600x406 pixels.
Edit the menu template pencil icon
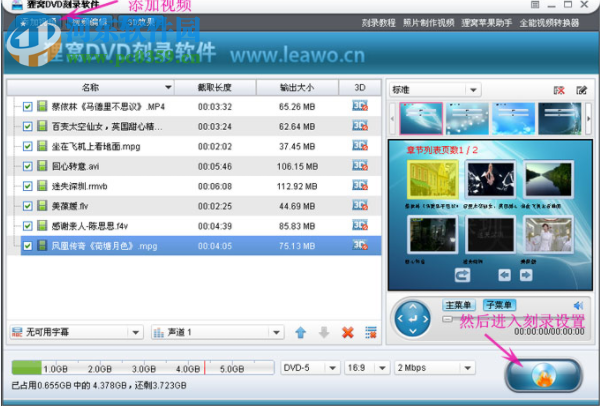582,90
